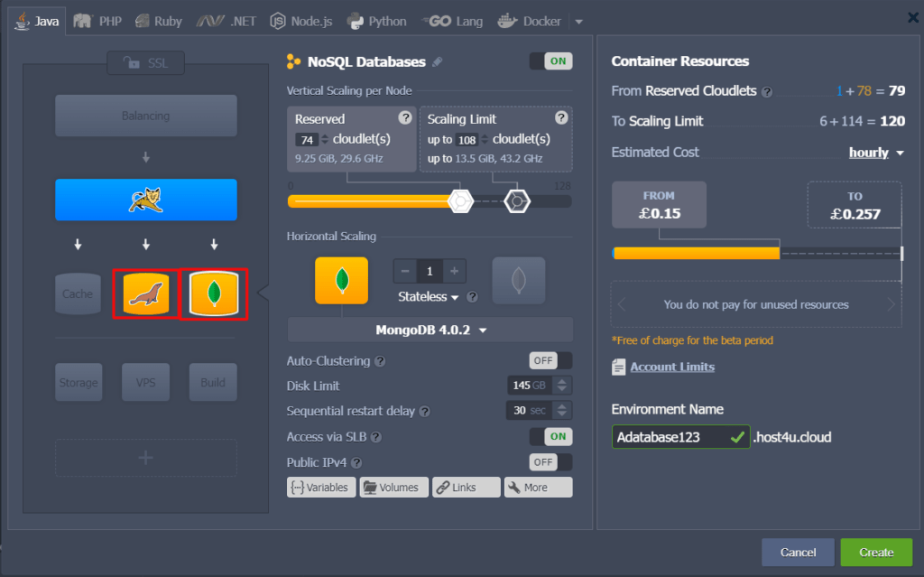Adjust Scaling Limit cloudlets spinner
Viewport: 924px width, 577px height.
coord(485,140)
